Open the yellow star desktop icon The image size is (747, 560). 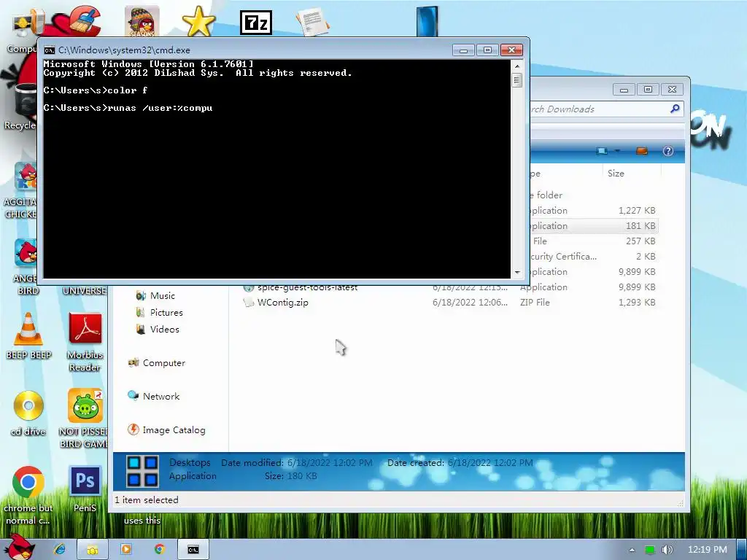[198, 21]
